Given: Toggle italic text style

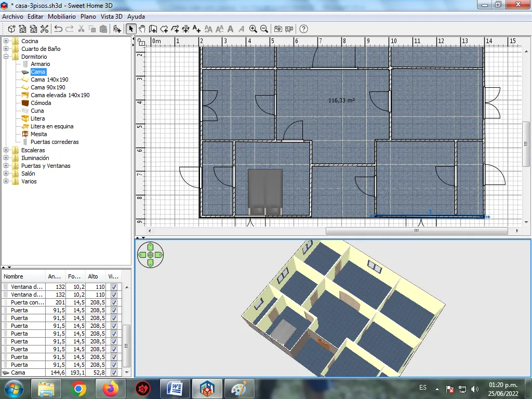Looking at the screenshot, I should [x=241, y=29].
